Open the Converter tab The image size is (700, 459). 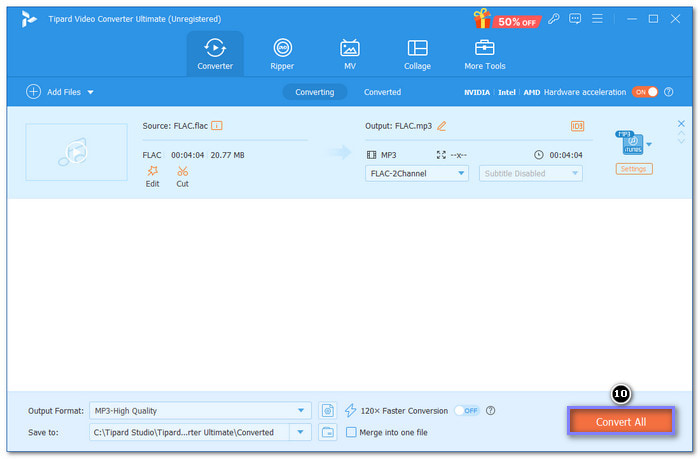[215, 54]
